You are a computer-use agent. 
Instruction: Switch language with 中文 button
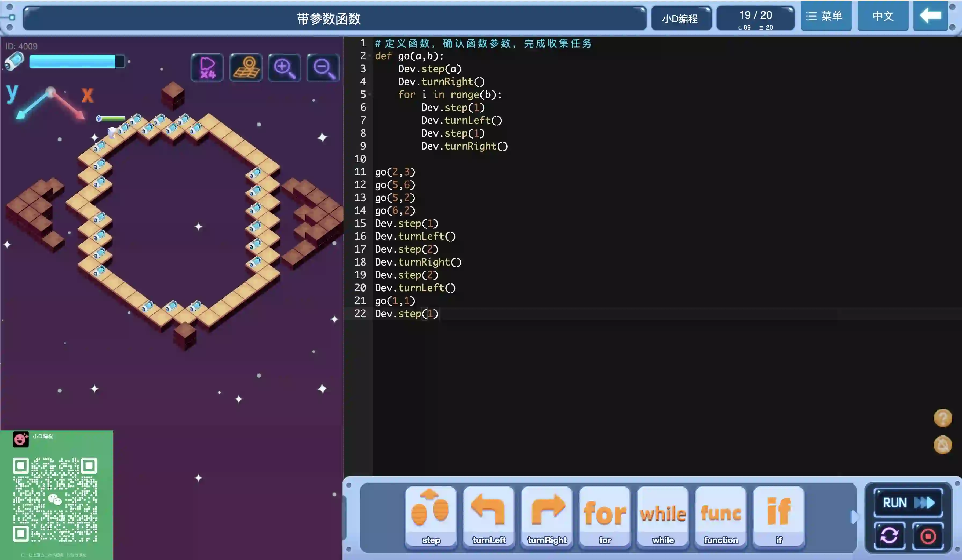(x=883, y=16)
